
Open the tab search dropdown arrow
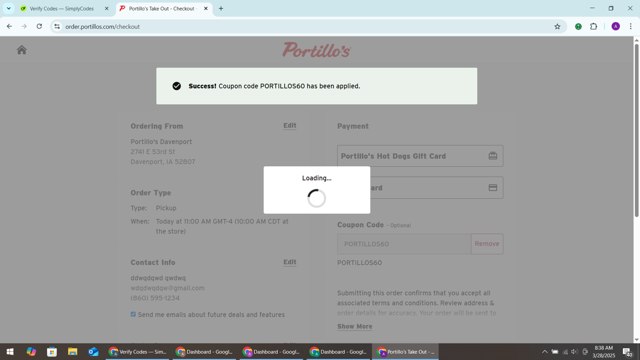(9, 8)
